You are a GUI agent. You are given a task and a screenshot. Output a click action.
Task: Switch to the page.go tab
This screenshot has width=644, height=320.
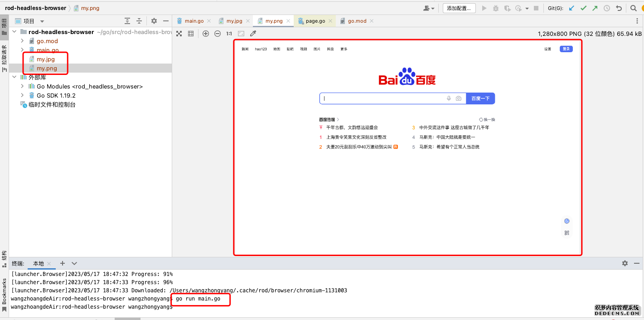(x=315, y=21)
